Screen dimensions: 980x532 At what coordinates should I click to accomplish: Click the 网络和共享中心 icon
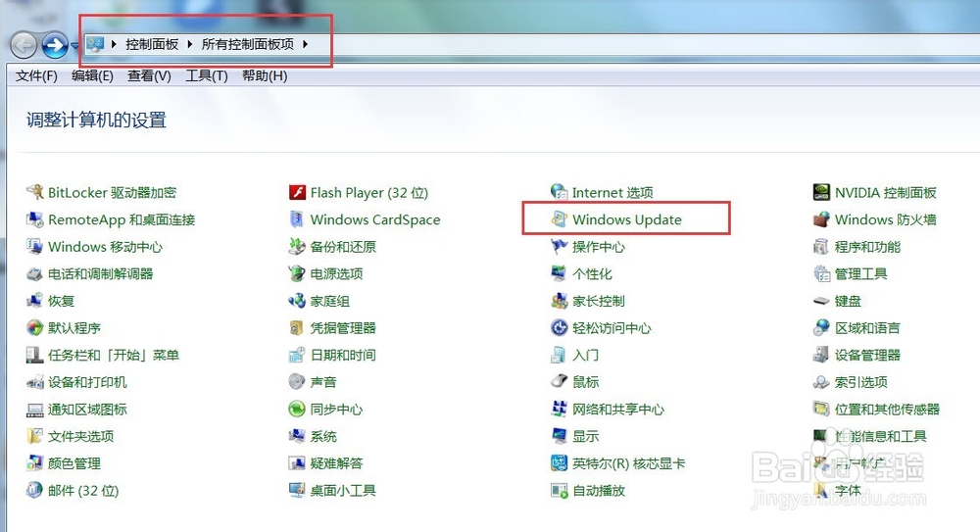559,409
